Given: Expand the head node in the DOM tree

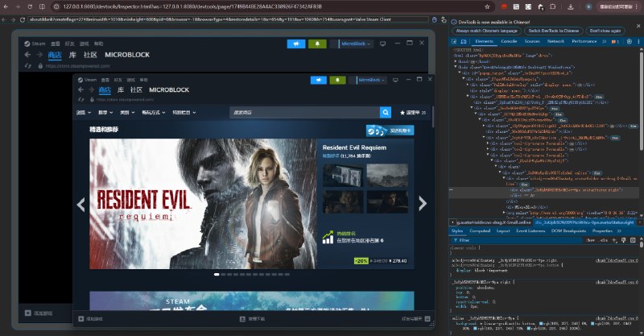Looking at the screenshot, I should (x=456, y=61).
